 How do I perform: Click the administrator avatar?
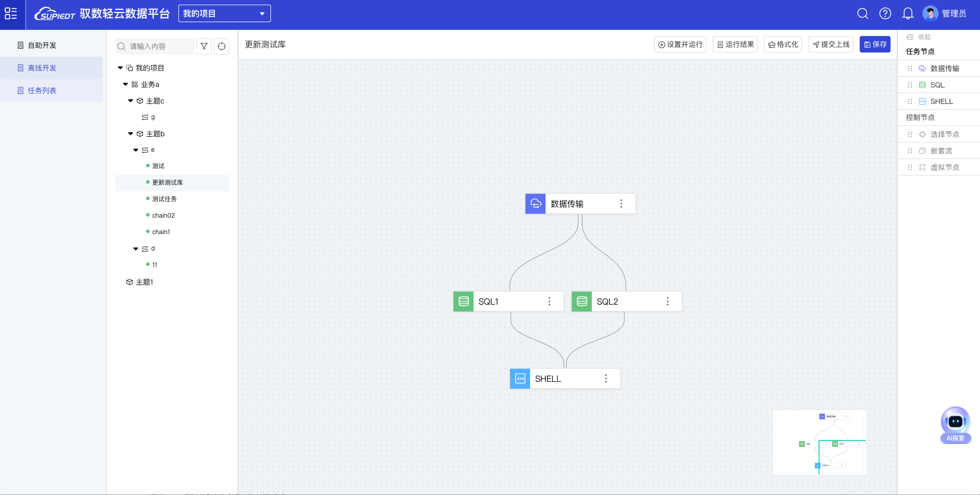point(930,13)
